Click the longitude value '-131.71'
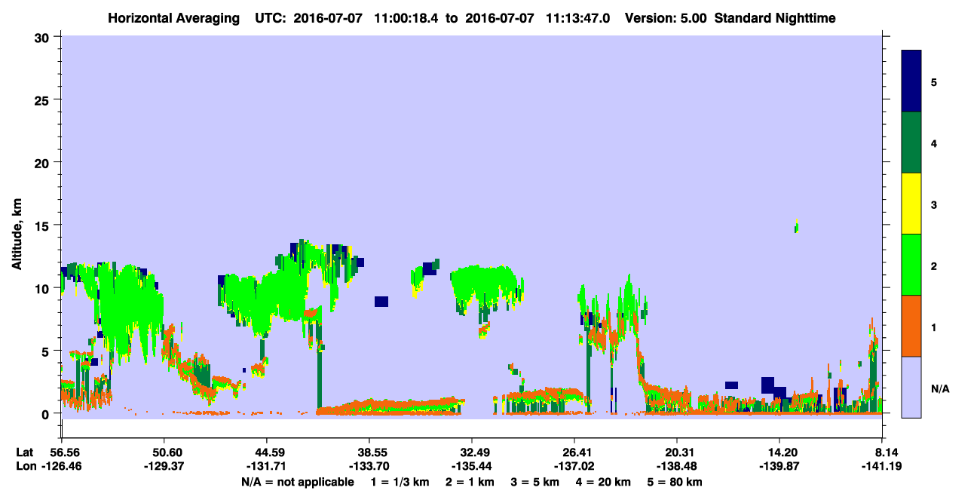 point(266,467)
